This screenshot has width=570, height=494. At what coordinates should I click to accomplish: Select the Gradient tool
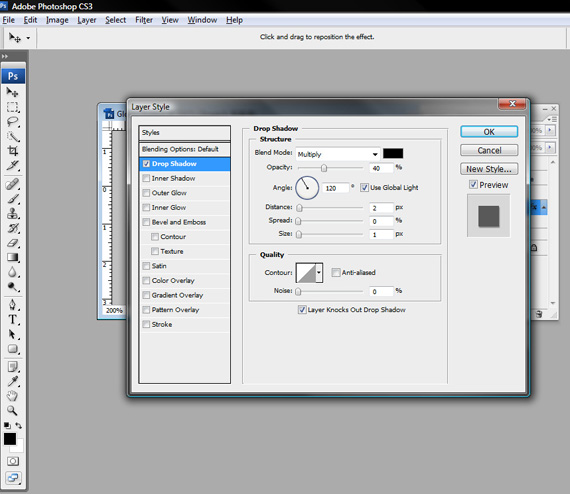(13, 257)
